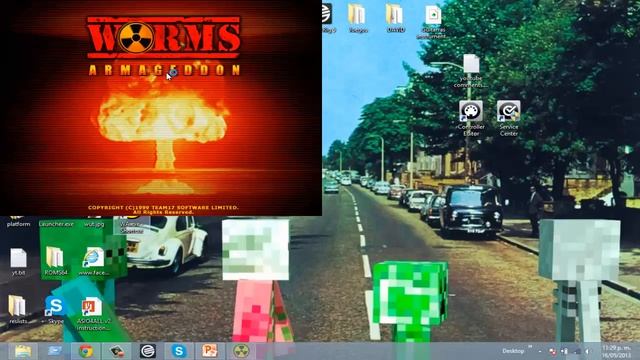Select the document file right of the two top folders
Screen dimensions: 640x360
click(433, 21)
